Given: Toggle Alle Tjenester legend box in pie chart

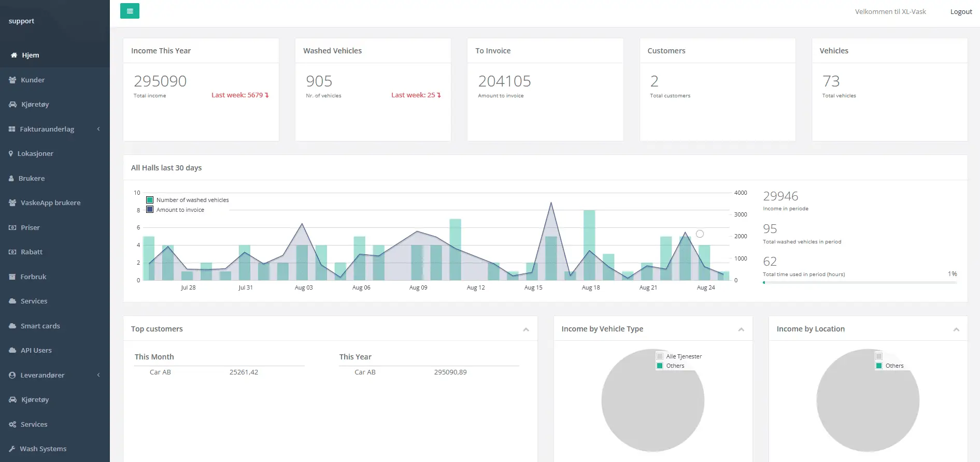Looking at the screenshot, I should (660, 356).
